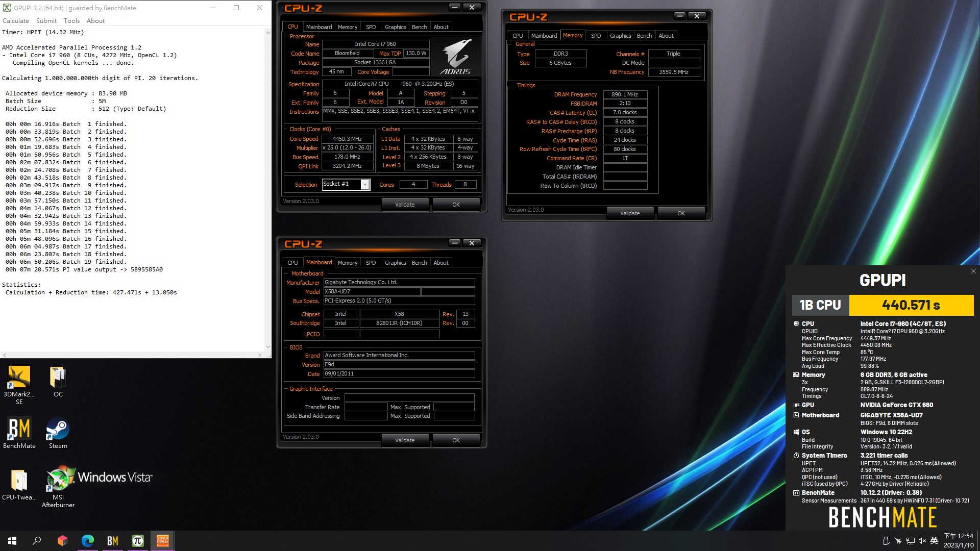The width and height of the screenshot is (980, 551).
Task: Open the 3DMark desktop shortcut
Action: tap(19, 385)
